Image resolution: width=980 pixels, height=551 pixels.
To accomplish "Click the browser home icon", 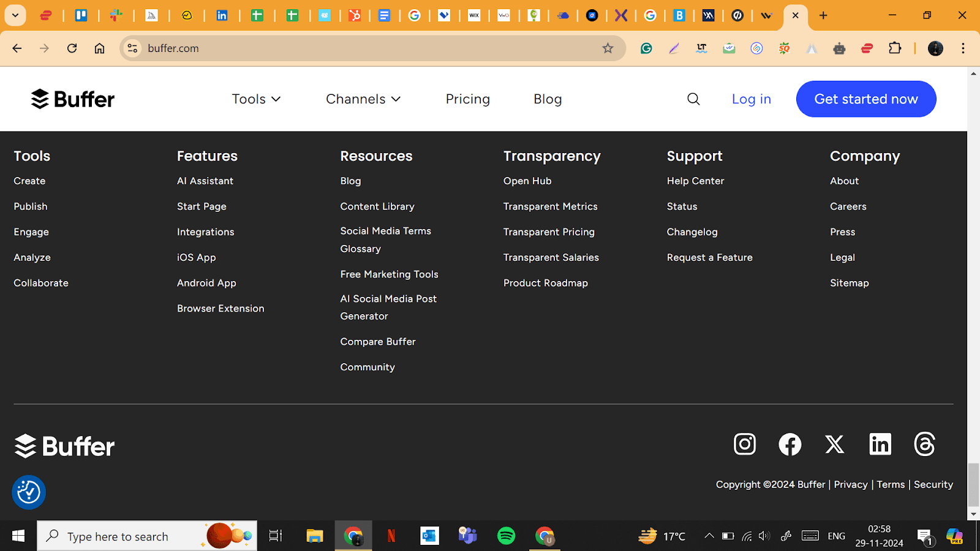I will pyautogui.click(x=99, y=48).
